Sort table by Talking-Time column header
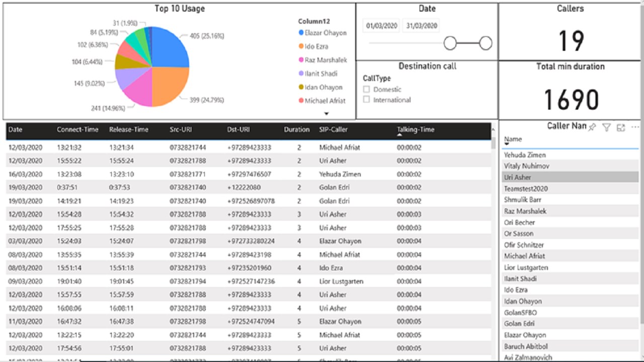Image resolution: width=644 pixels, height=362 pixels. pyautogui.click(x=415, y=130)
